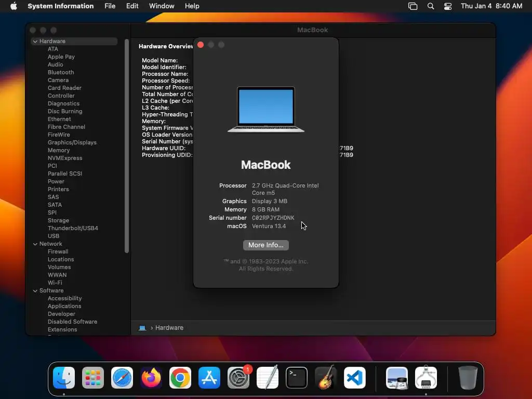
Task: Open TextEdit from the dock
Action: (x=268, y=378)
